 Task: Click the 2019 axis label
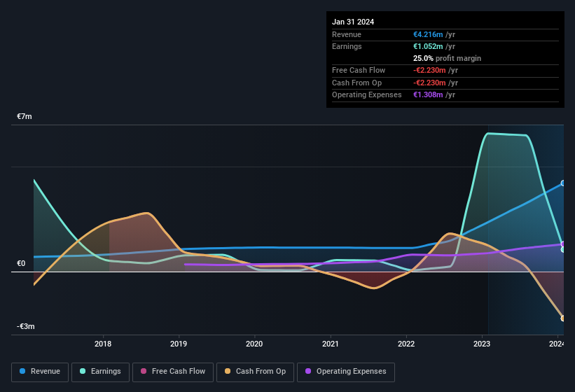(179, 344)
